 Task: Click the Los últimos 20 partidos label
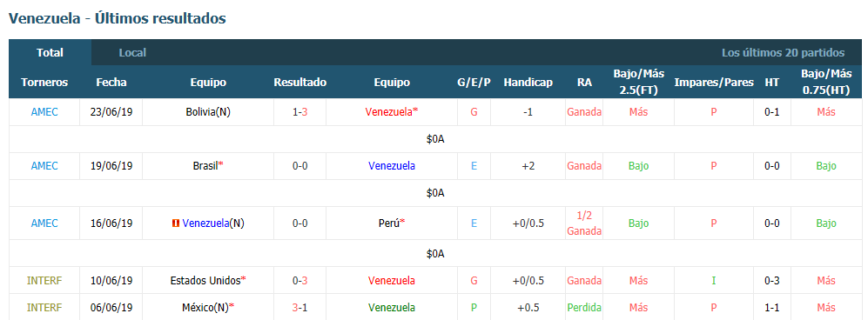[783, 52]
